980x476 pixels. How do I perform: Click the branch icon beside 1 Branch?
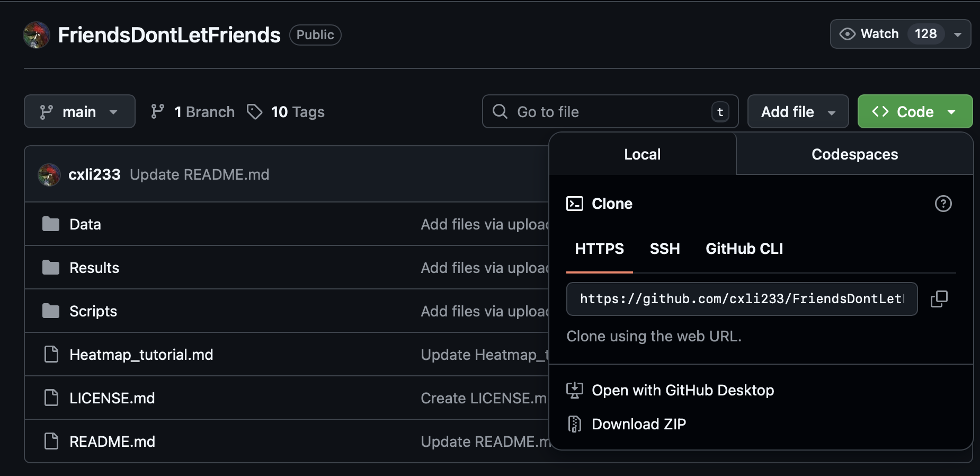tap(157, 112)
